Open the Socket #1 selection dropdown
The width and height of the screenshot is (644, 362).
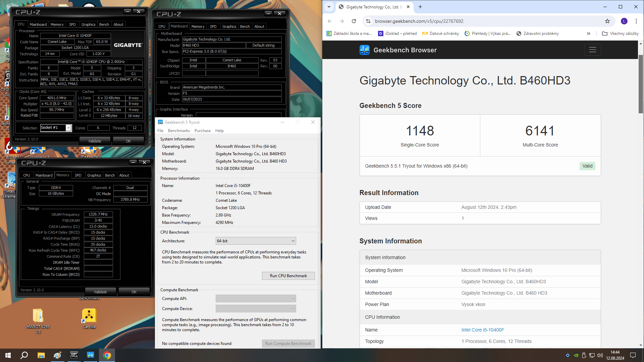click(x=56, y=128)
